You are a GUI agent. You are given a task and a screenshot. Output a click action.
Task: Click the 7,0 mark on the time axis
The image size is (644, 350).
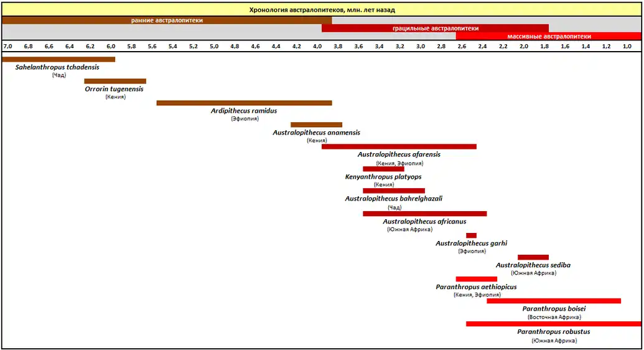click(7, 47)
